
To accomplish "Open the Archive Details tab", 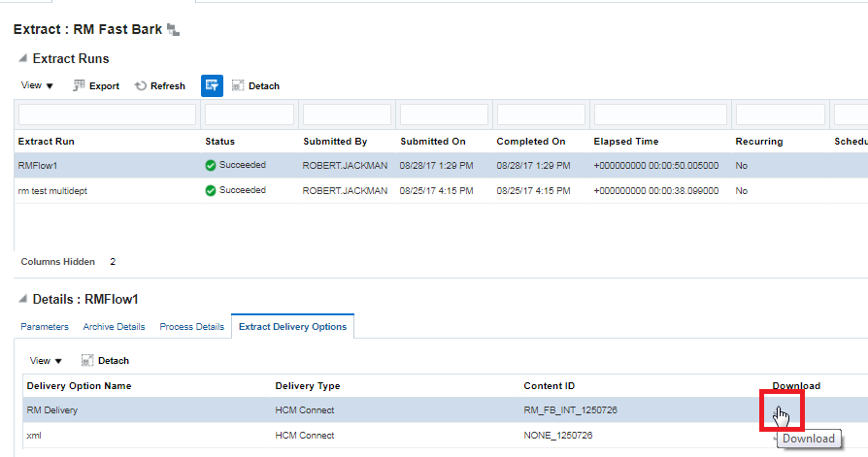I will click(x=114, y=327).
